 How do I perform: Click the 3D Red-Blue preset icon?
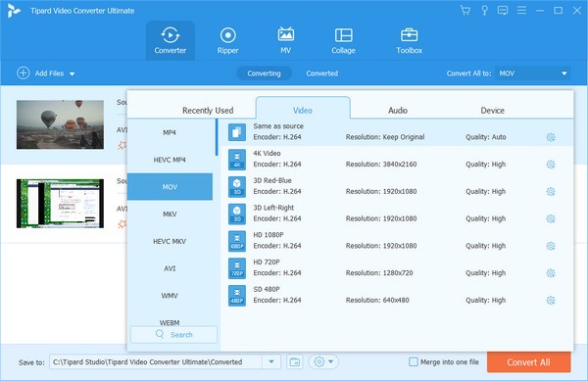click(x=237, y=186)
